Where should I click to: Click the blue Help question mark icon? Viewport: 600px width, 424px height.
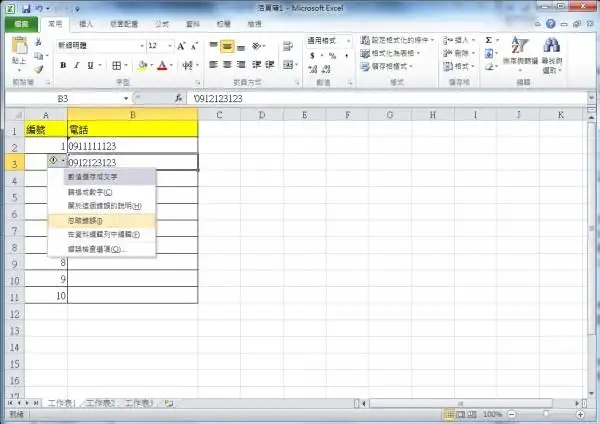point(551,24)
